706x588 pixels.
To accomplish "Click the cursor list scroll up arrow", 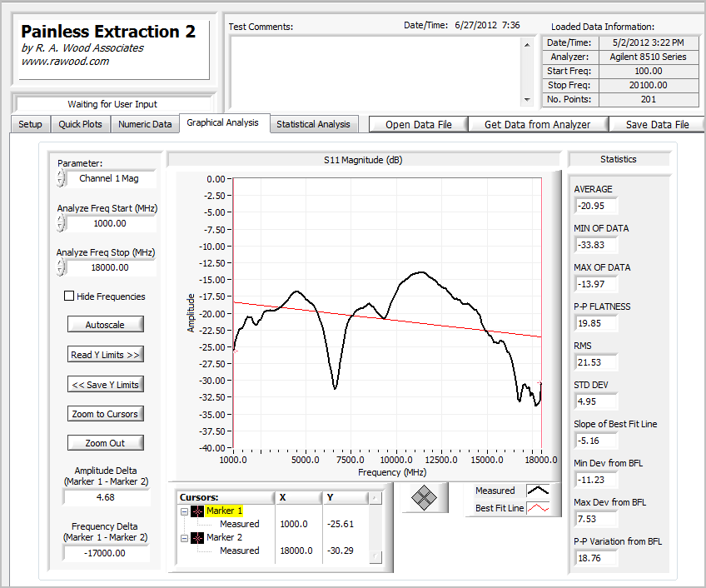I will (x=375, y=498).
